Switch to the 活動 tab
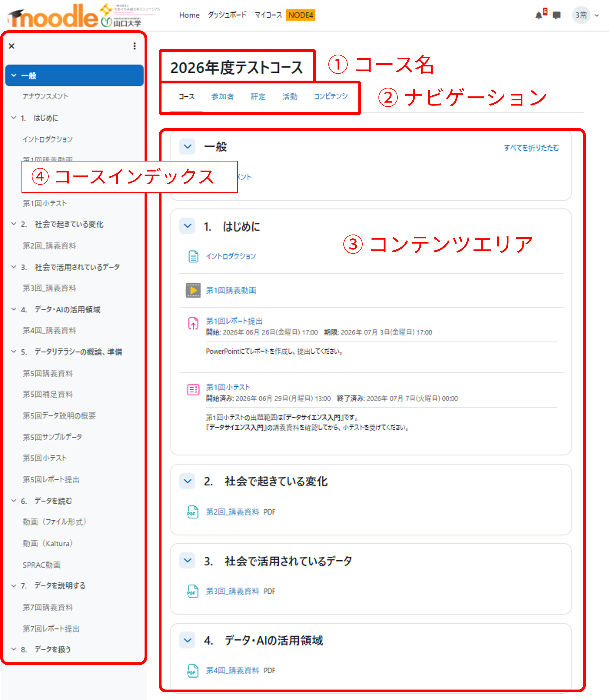The image size is (609, 700). pos(290,97)
